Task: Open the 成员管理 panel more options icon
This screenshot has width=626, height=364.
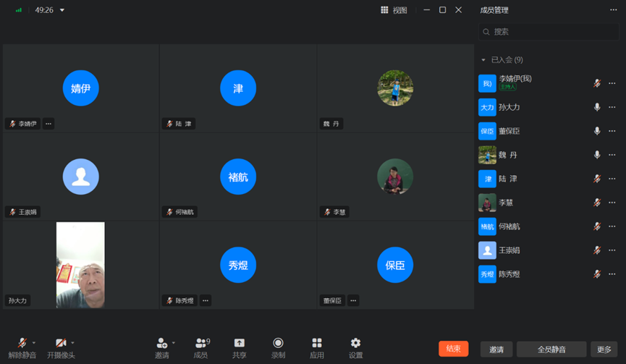Action: point(614,10)
